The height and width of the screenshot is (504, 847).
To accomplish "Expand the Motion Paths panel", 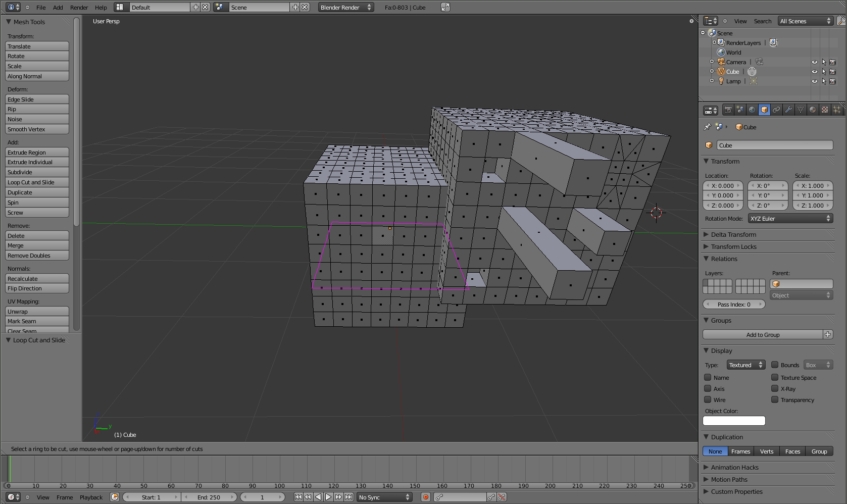I will coord(729,479).
